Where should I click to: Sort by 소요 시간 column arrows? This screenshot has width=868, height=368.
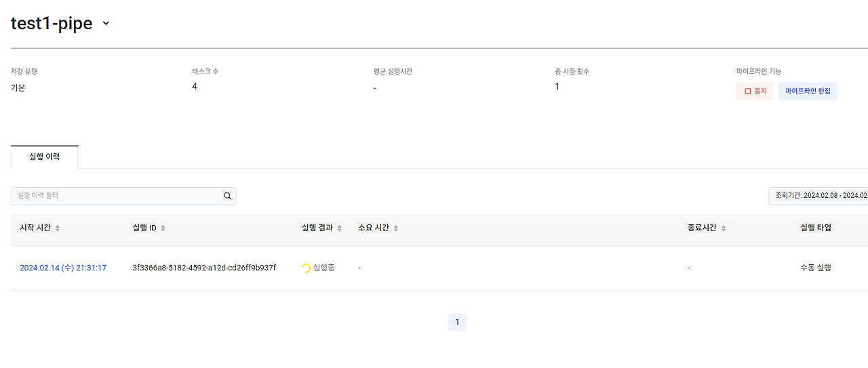pos(395,228)
